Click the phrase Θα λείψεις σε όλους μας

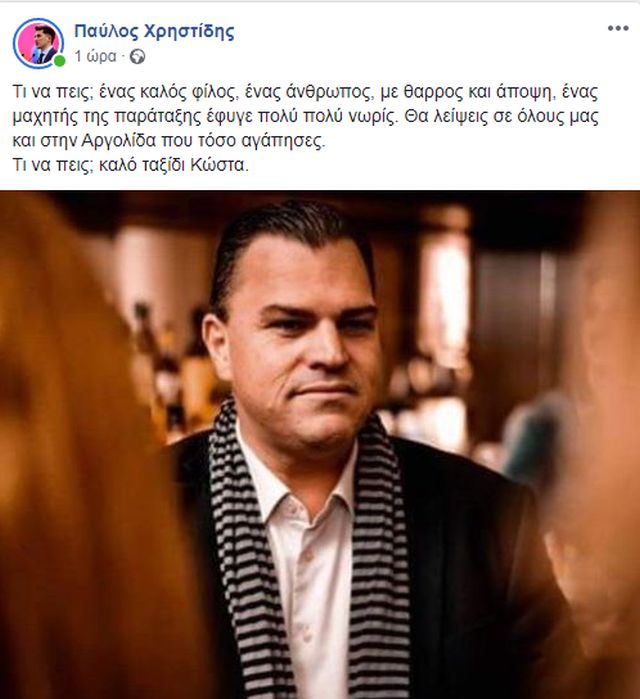[501, 116]
